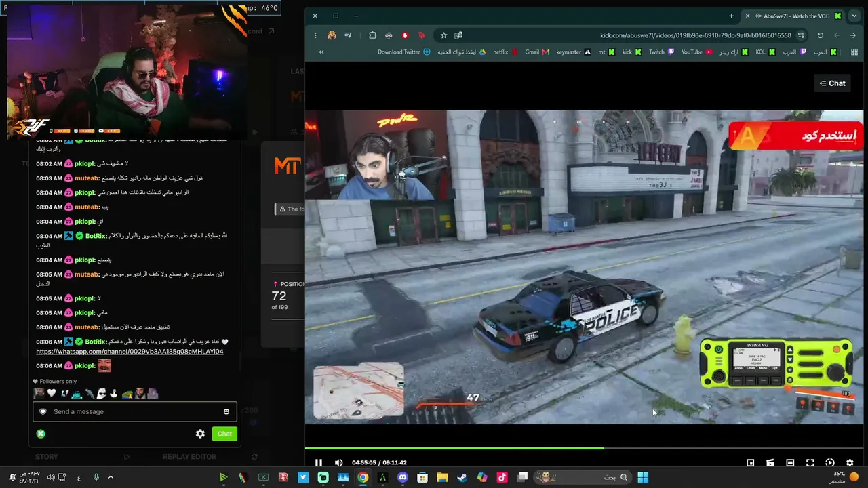Screen dimensions: 868x488
Task: Select the white heart emote in quick emotes
Action: pyautogui.click(x=52, y=393)
